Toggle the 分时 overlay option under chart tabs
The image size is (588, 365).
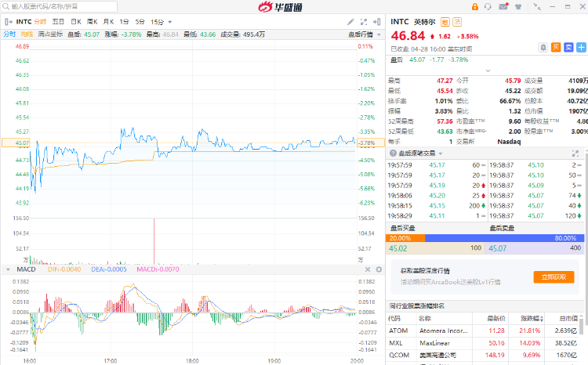[9, 34]
